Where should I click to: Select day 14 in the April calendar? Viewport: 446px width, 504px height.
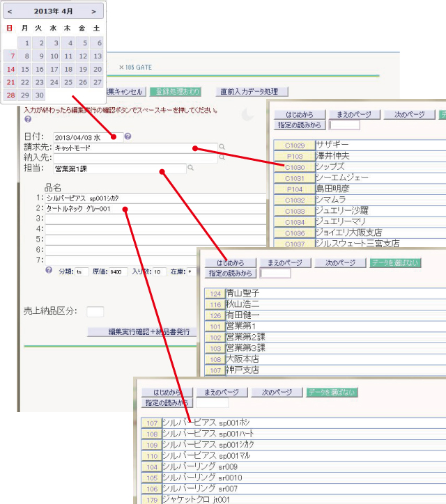(10, 69)
